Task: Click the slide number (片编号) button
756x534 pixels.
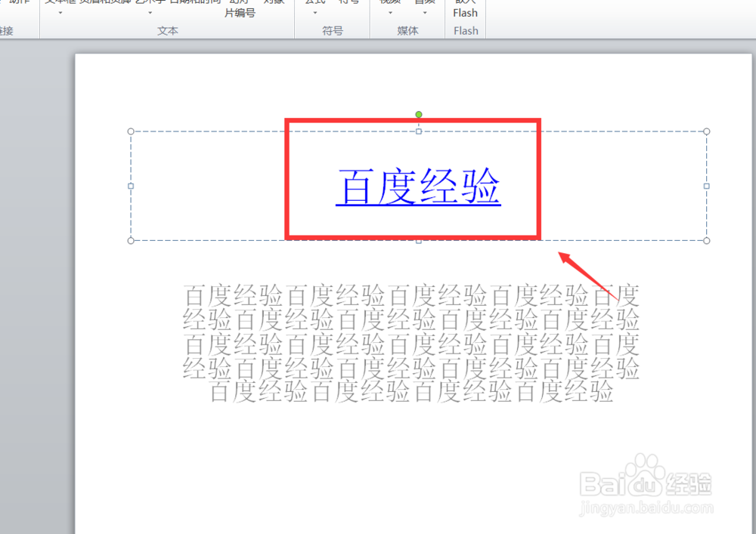Action: tap(240, 10)
